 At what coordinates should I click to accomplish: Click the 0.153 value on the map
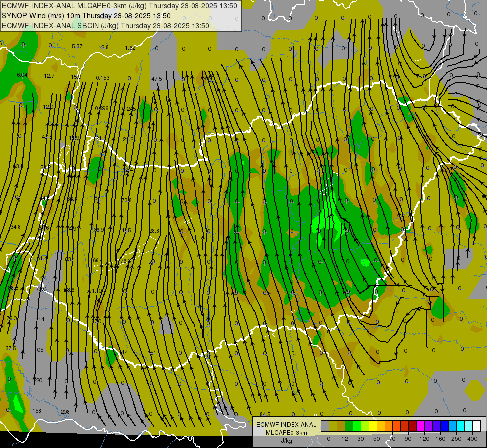pos(102,78)
